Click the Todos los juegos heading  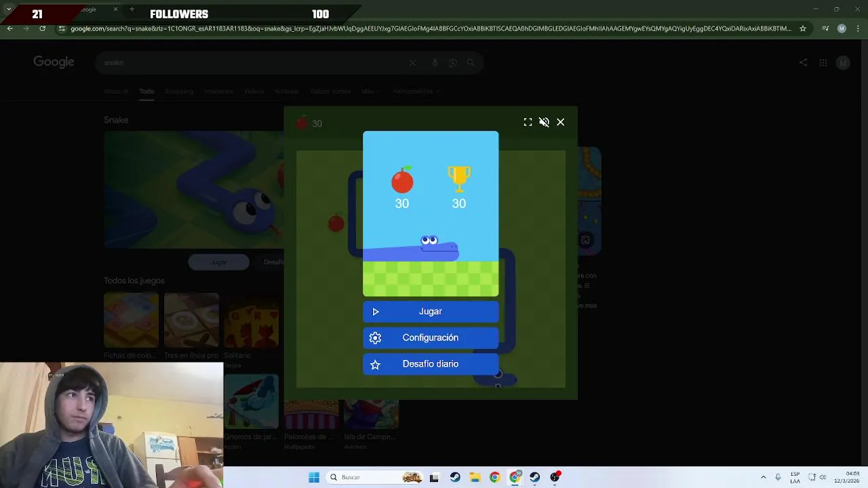point(134,281)
